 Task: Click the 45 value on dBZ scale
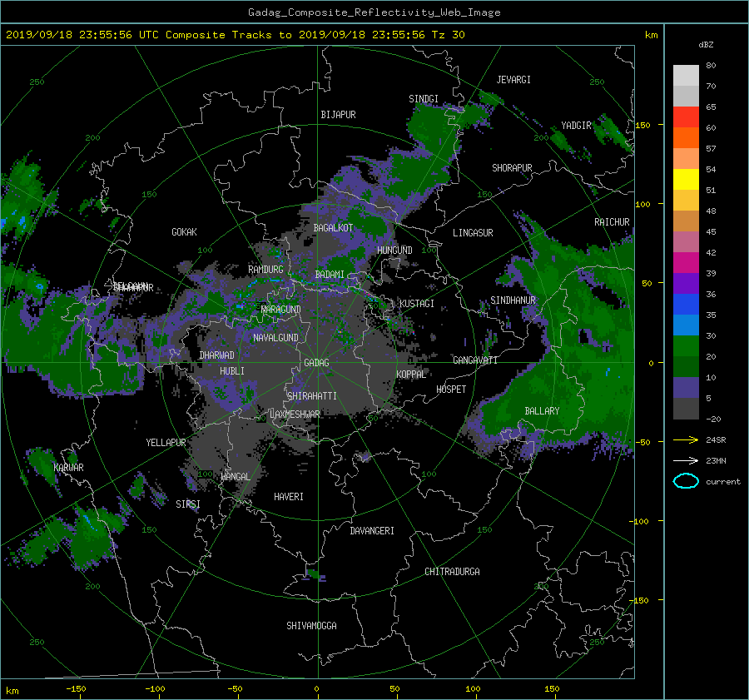[711, 231]
